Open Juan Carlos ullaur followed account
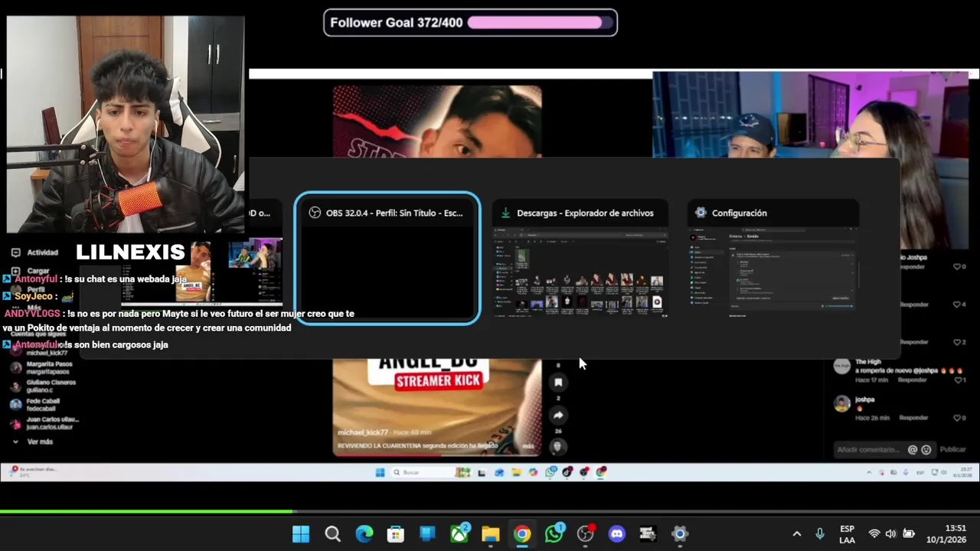Viewport: 980px width, 551px height. coord(45,422)
